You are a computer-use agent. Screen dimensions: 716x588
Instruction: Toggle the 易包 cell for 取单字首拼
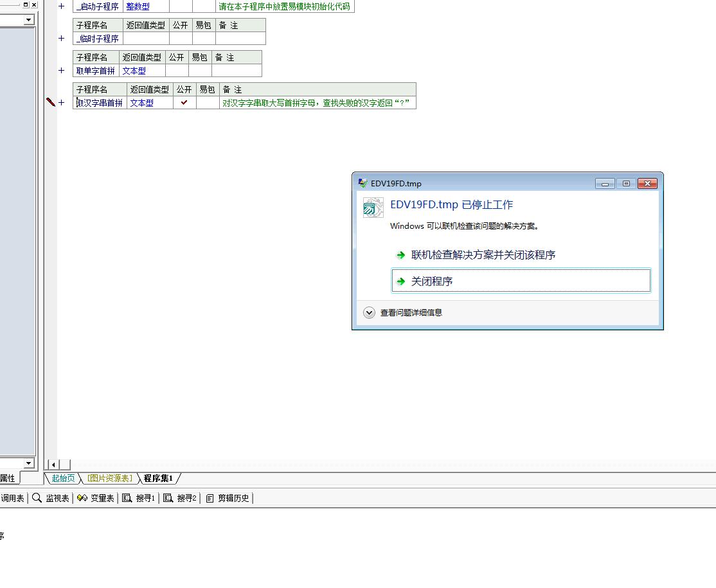pyautogui.click(x=200, y=71)
